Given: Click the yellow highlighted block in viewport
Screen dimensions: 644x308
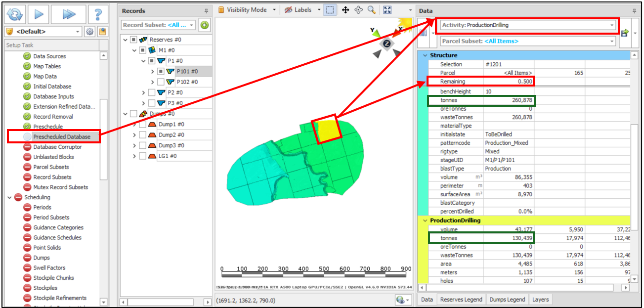Looking at the screenshot, I should point(327,130).
